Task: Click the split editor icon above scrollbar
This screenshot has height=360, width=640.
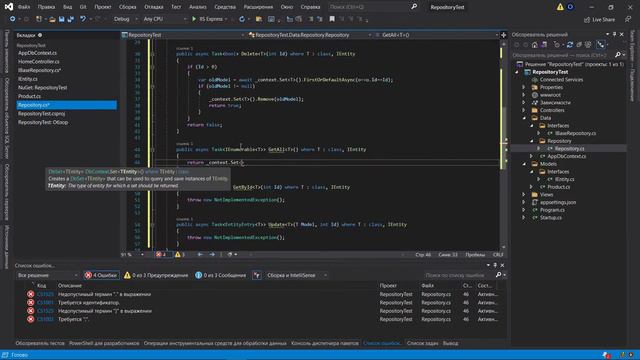Action: [x=504, y=35]
